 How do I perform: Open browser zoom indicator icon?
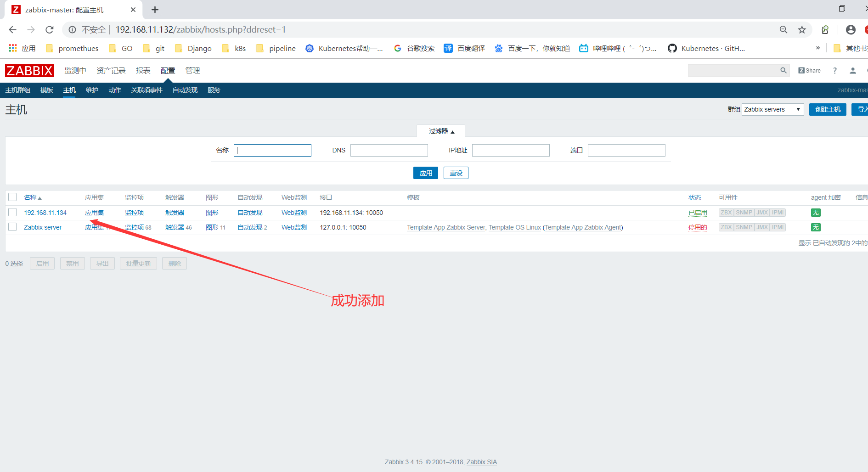[x=783, y=30]
